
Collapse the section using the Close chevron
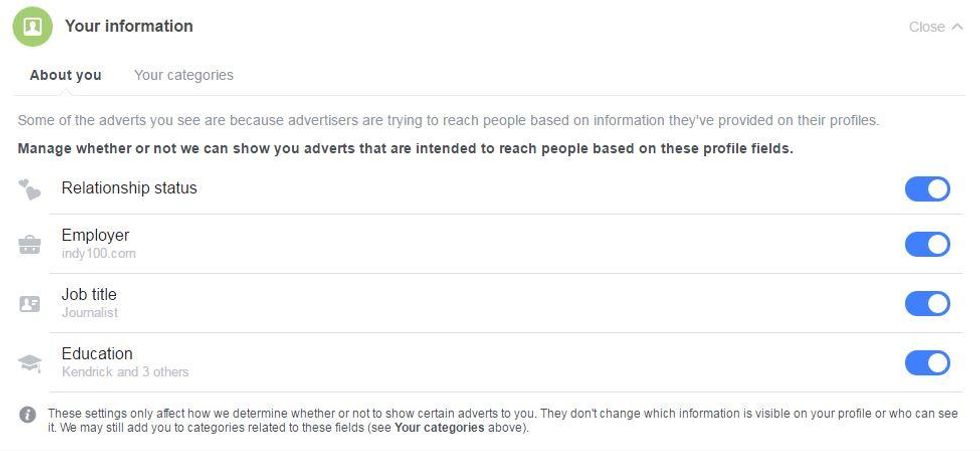tap(957, 26)
